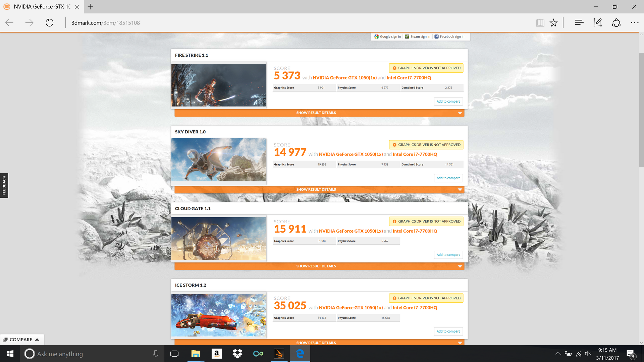Click Ice Storm driver not approved warning
644x362 pixels.
(x=426, y=298)
